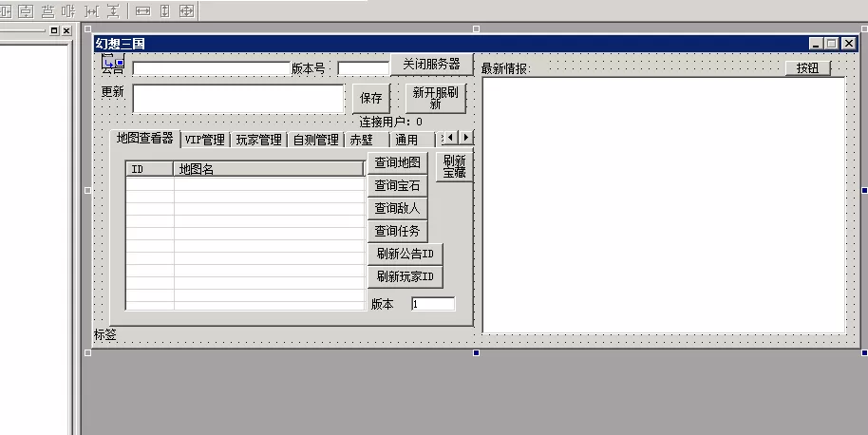Select the 更新 label
This screenshot has width=868, height=435.
(112, 92)
